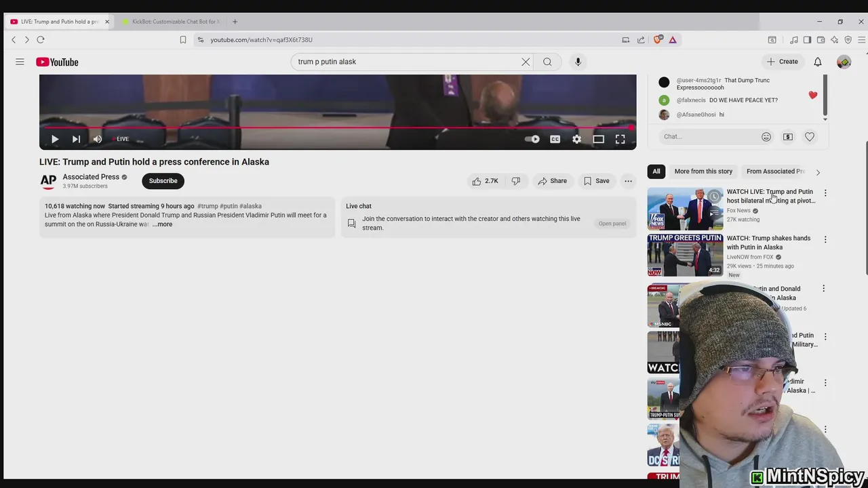Open Fox News bilateral meeting thumbnail

[x=685, y=209]
